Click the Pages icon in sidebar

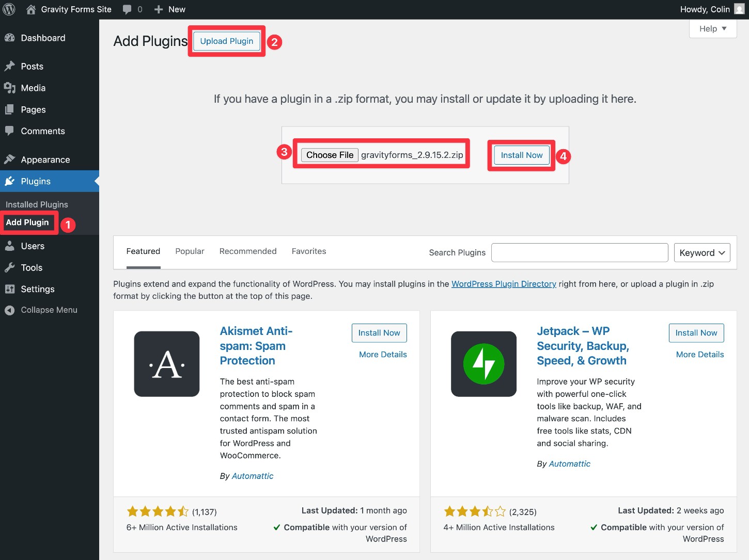point(9,109)
